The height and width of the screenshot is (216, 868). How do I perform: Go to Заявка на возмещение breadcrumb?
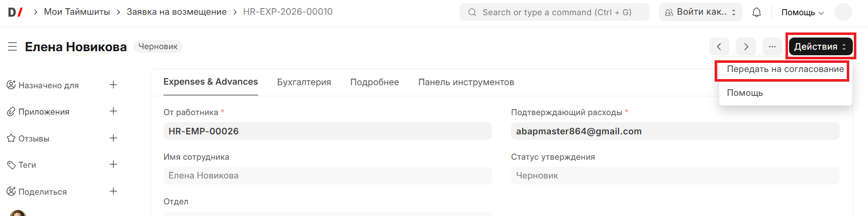(177, 12)
